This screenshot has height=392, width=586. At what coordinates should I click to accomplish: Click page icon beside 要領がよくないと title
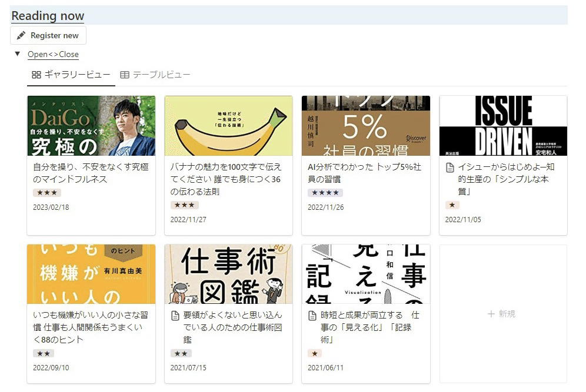(175, 316)
